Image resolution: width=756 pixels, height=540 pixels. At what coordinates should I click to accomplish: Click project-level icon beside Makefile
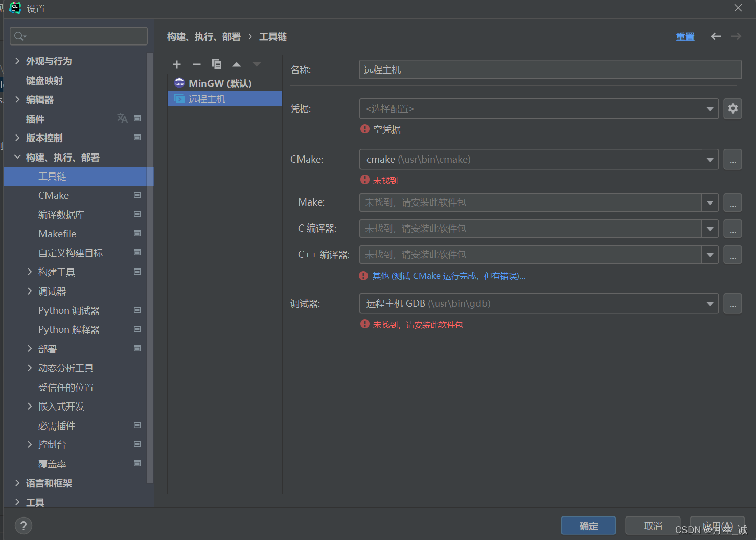pyautogui.click(x=137, y=233)
